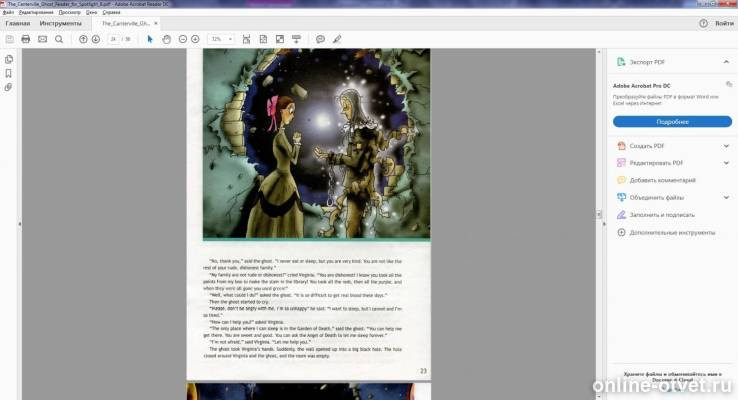Add a sticky note comment

(x=321, y=39)
